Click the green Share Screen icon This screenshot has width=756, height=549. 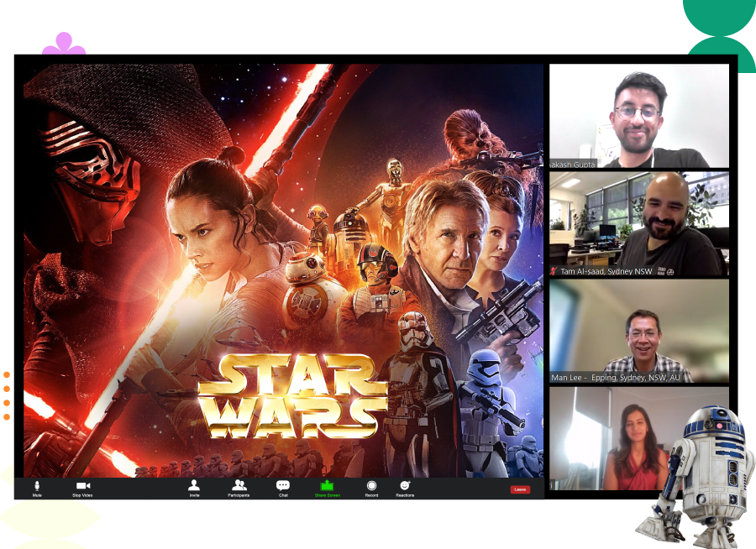328,485
